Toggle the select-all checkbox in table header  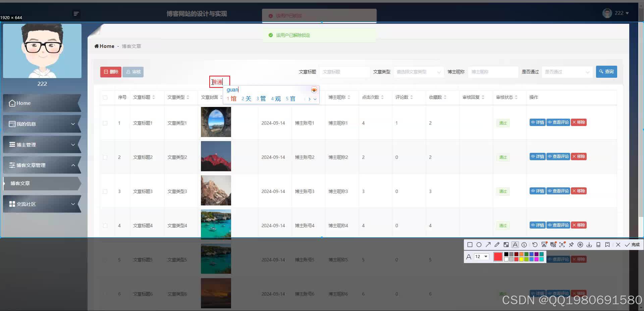click(105, 98)
